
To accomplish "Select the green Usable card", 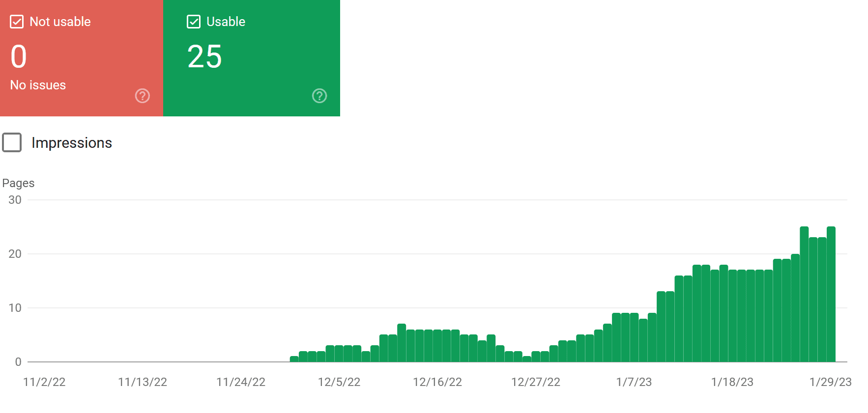I will tap(252, 58).
